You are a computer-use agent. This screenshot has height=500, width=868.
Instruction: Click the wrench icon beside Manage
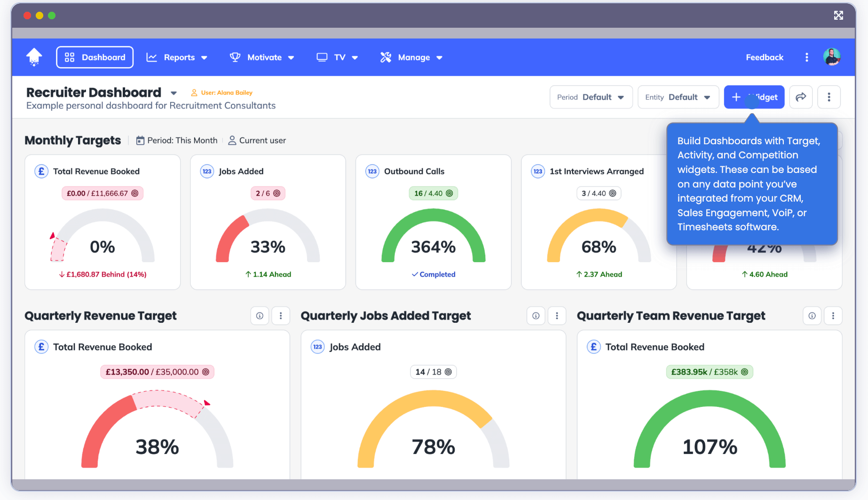pos(386,57)
